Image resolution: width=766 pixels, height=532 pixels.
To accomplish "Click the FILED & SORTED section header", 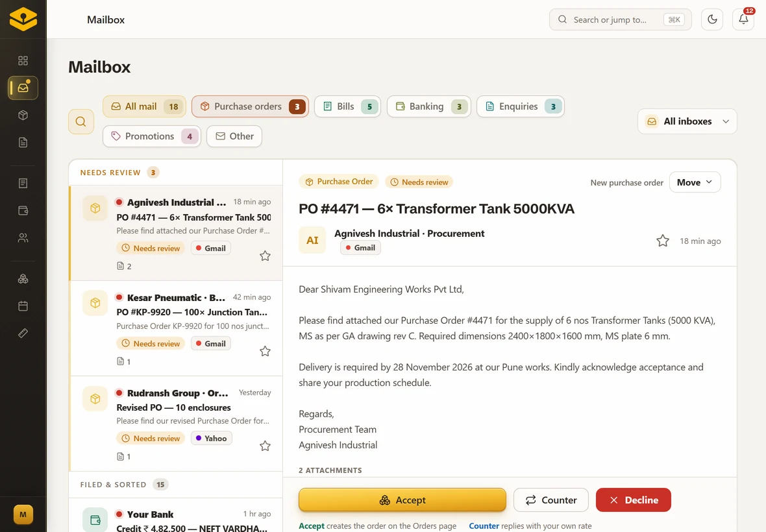I will click(114, 484).
